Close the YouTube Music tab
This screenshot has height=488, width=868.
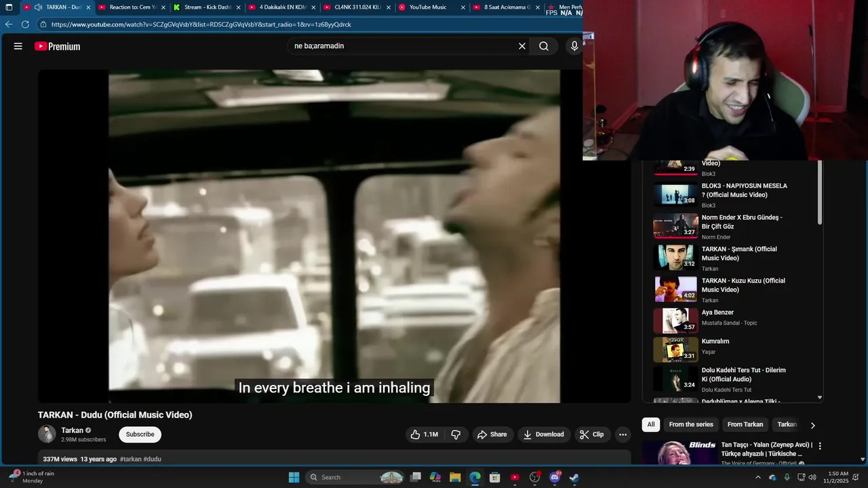(x=463, y=7)
